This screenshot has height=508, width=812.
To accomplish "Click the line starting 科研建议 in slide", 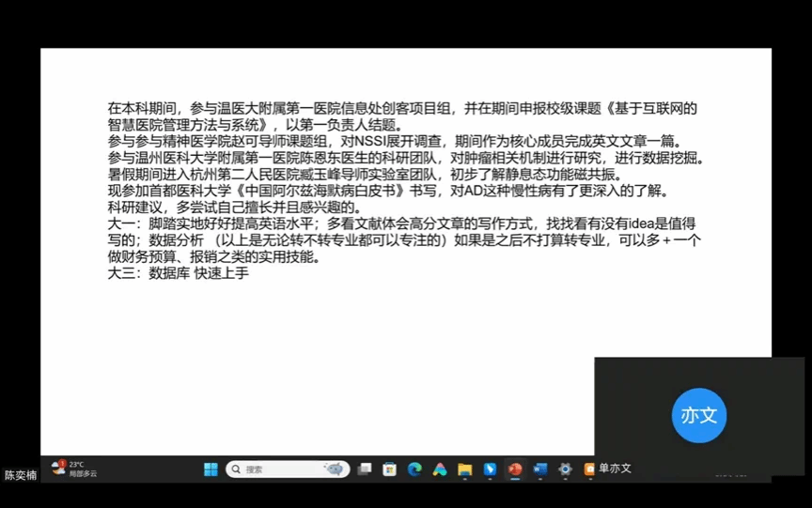I will [235, 207].
